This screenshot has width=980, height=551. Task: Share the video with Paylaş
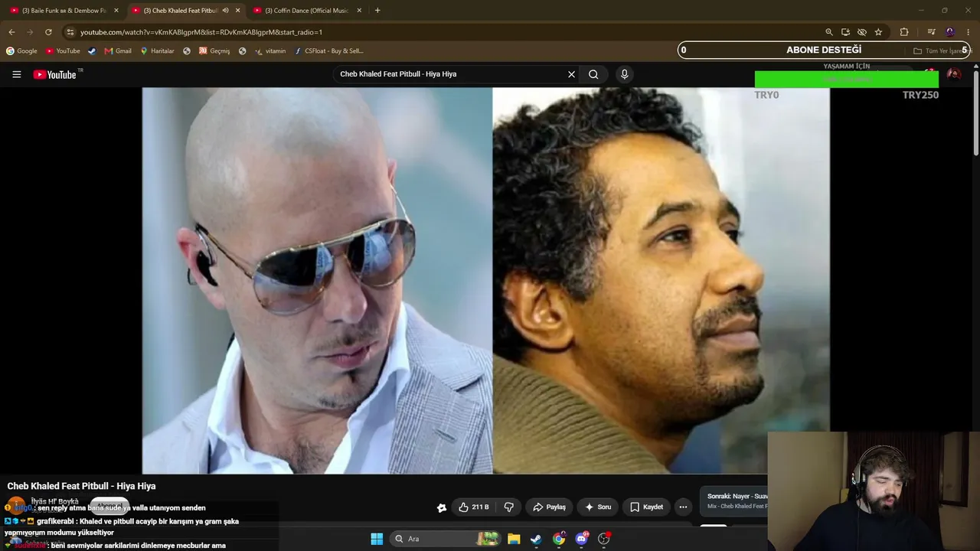tap(549, 507)
